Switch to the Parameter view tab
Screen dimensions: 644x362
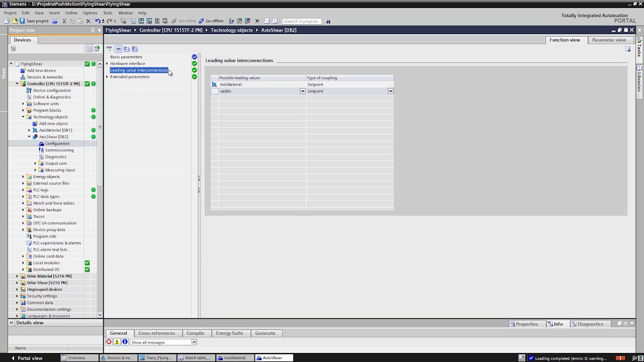[609, 40]
